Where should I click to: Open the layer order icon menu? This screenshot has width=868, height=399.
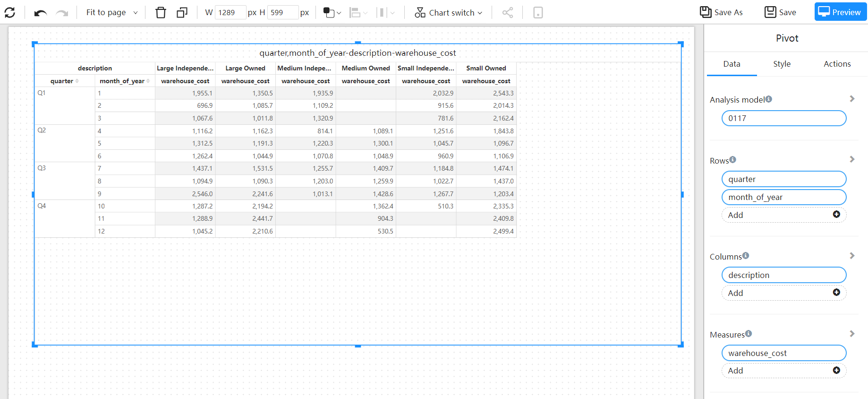pos(332,12)
